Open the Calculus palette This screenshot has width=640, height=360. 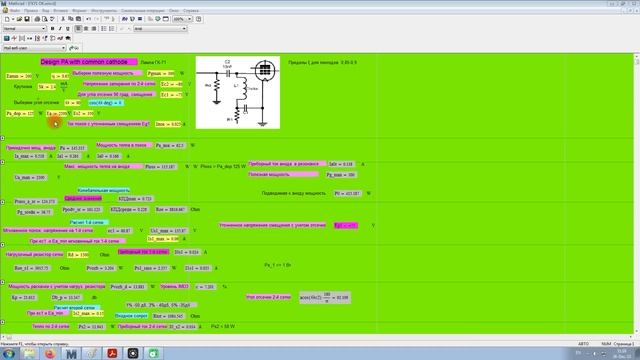[x=37, y=38]
